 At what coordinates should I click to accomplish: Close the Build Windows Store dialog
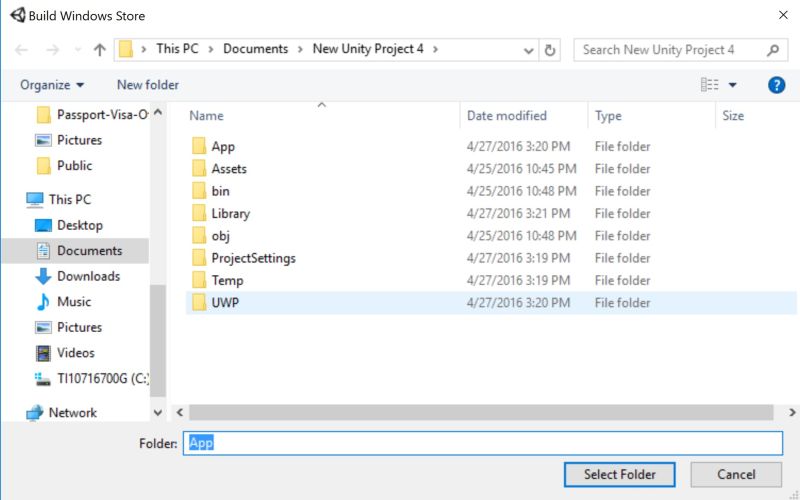[783, 15]
